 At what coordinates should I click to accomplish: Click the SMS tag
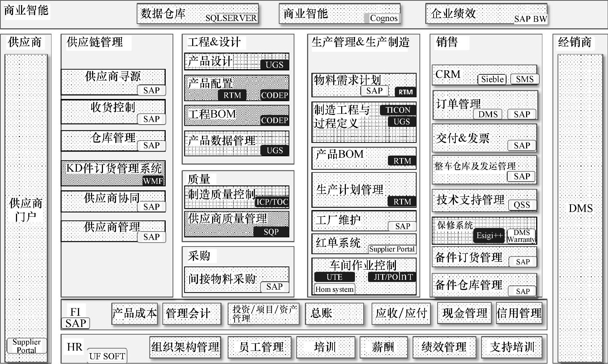[x=525, y=79]
